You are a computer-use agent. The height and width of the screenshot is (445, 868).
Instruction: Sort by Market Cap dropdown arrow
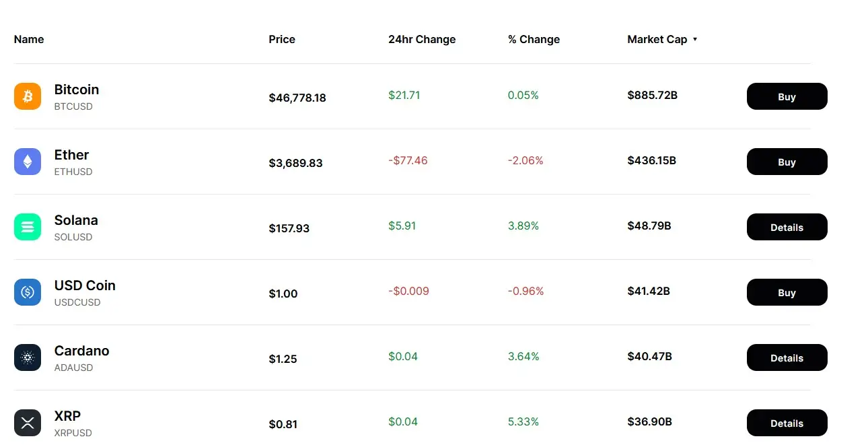(695, 40)
